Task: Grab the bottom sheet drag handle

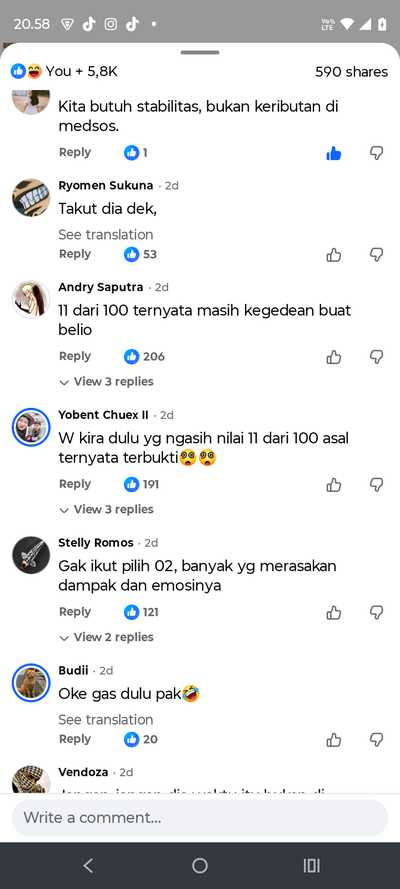Action: tap(200, 53)
